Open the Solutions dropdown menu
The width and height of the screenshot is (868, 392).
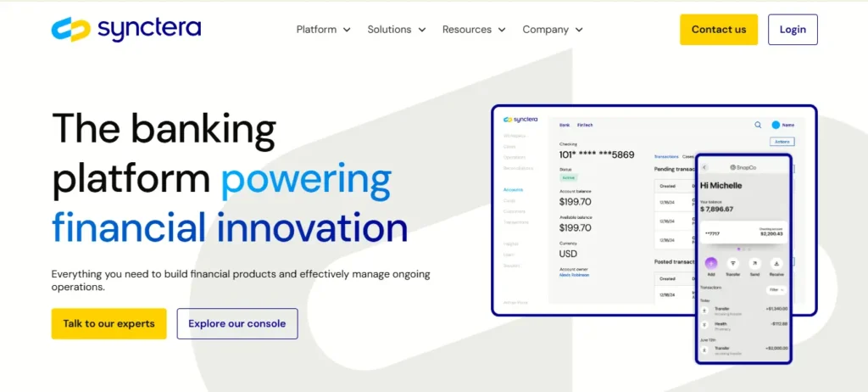396,29
